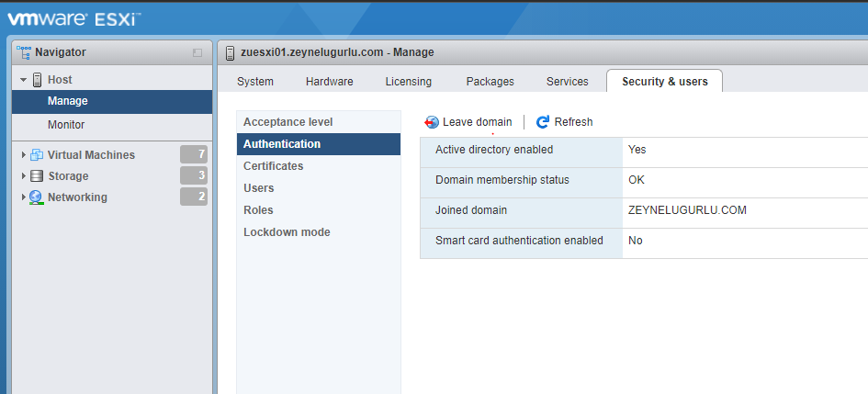Open the Hardware tab
Screen dimensions: 868x394
tap(330, 82)
